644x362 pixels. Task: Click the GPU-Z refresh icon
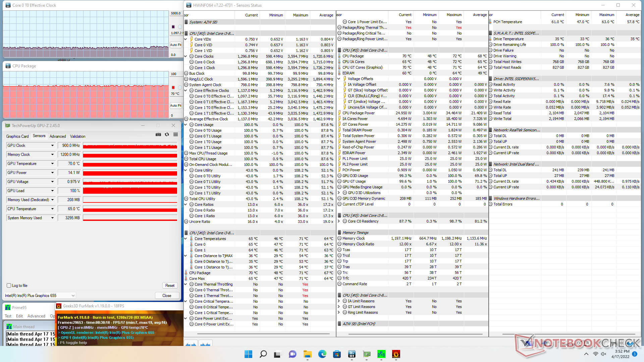[x=167, y=134]
